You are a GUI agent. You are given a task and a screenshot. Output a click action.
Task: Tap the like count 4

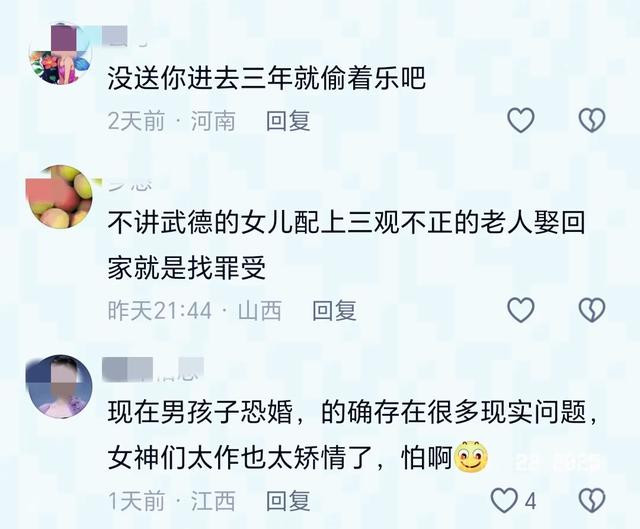click(x=530, y=501)
